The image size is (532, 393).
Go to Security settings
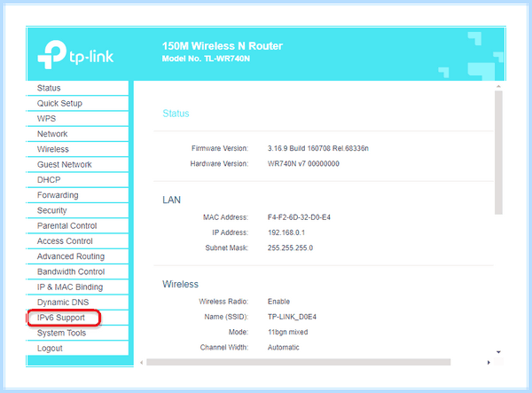coord(52,210)
